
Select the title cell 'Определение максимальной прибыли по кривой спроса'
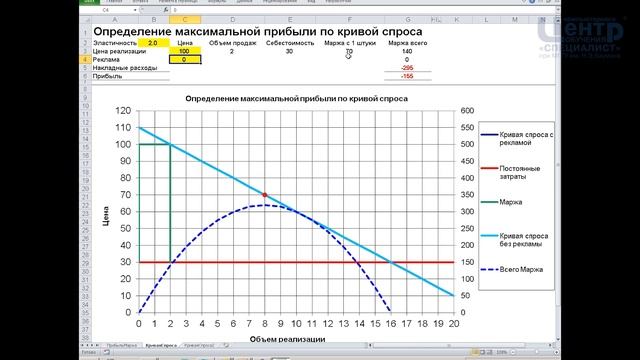pyautogui.click(x=258, y=31)
